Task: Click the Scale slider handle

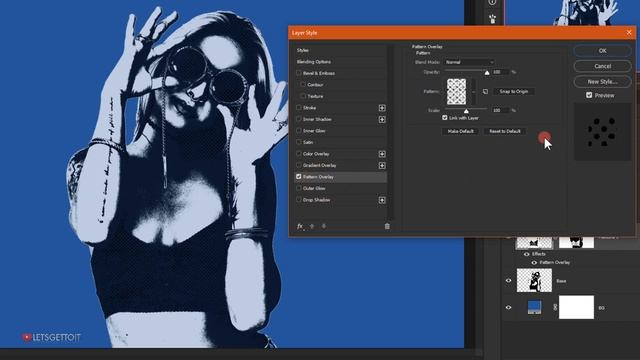Action: pyautogui.click(x=466, y=111)
